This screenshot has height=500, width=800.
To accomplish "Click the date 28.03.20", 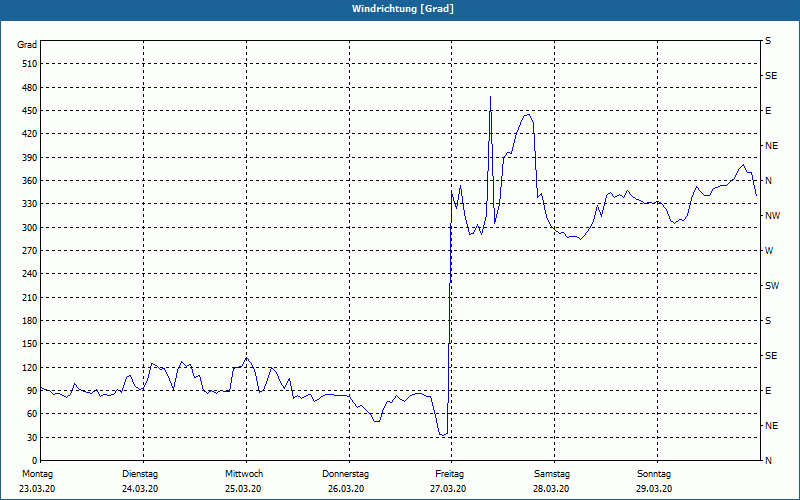I will [552, 489].
